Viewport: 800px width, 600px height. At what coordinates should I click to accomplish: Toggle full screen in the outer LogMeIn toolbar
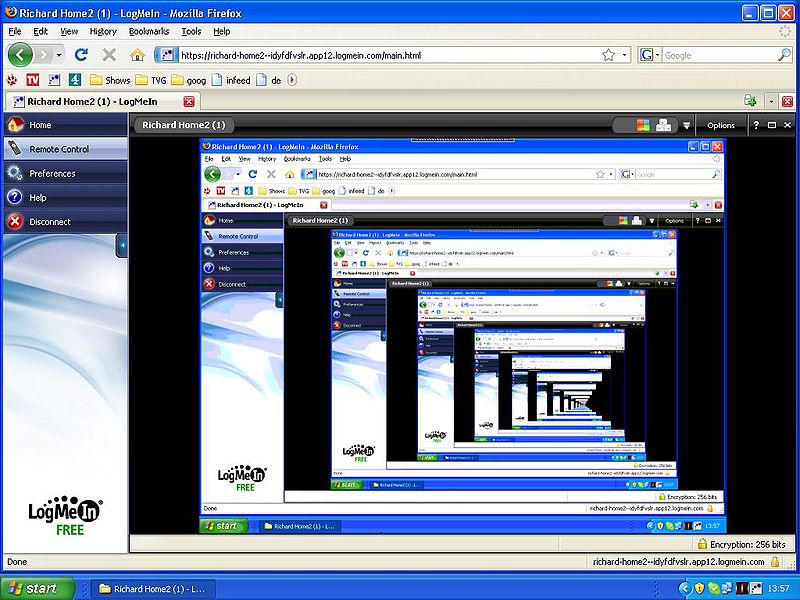click(772, 125)
